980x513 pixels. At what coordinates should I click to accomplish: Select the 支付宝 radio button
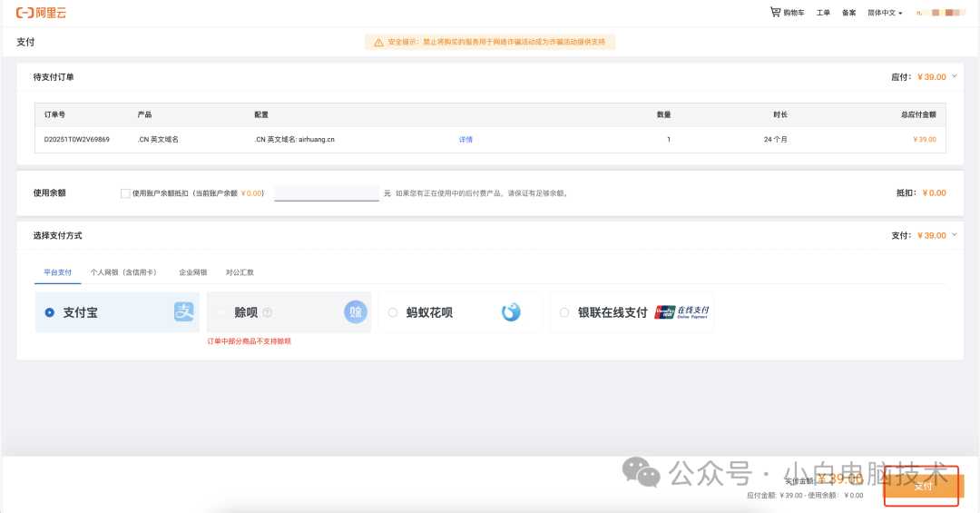coord(49,312)
